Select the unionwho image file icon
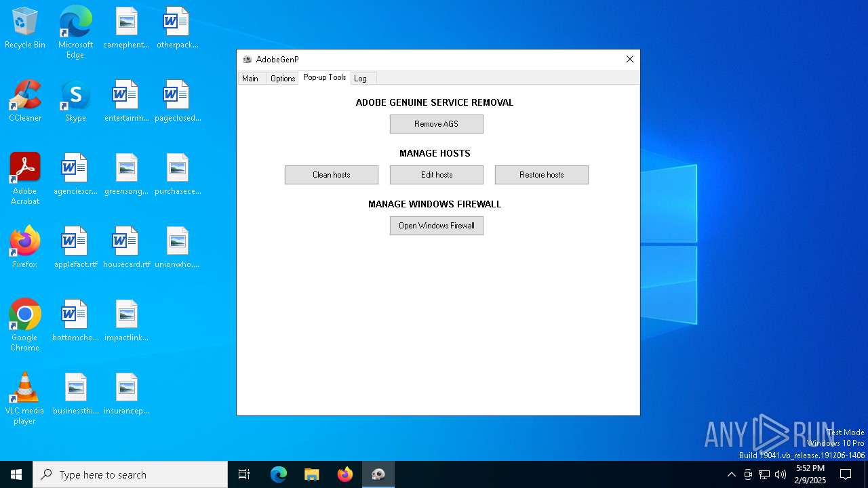Viewport: 868px width, 488px height. click(177, 247)
